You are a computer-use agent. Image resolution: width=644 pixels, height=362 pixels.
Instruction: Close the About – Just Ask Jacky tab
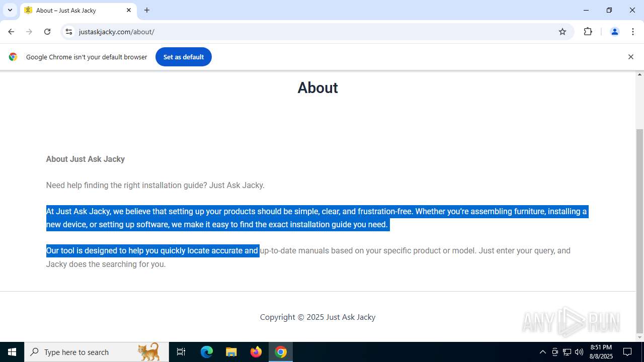click(x=129, y=10)
